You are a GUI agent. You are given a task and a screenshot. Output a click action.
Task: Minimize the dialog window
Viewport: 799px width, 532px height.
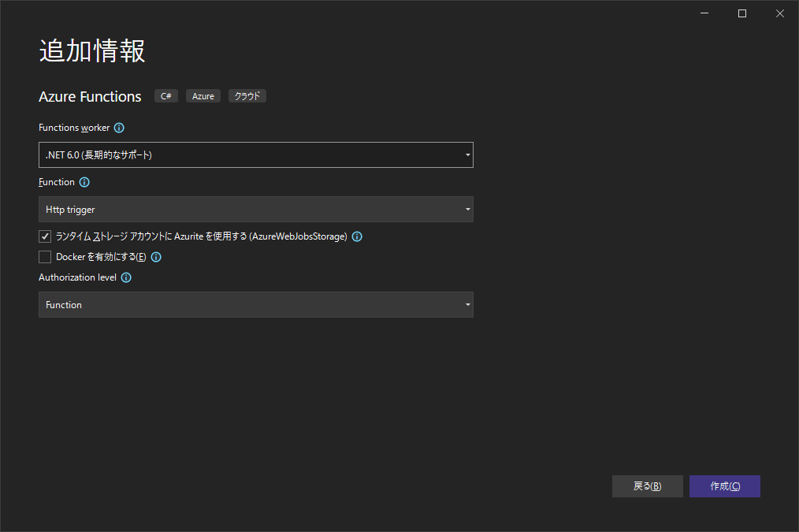704,13
